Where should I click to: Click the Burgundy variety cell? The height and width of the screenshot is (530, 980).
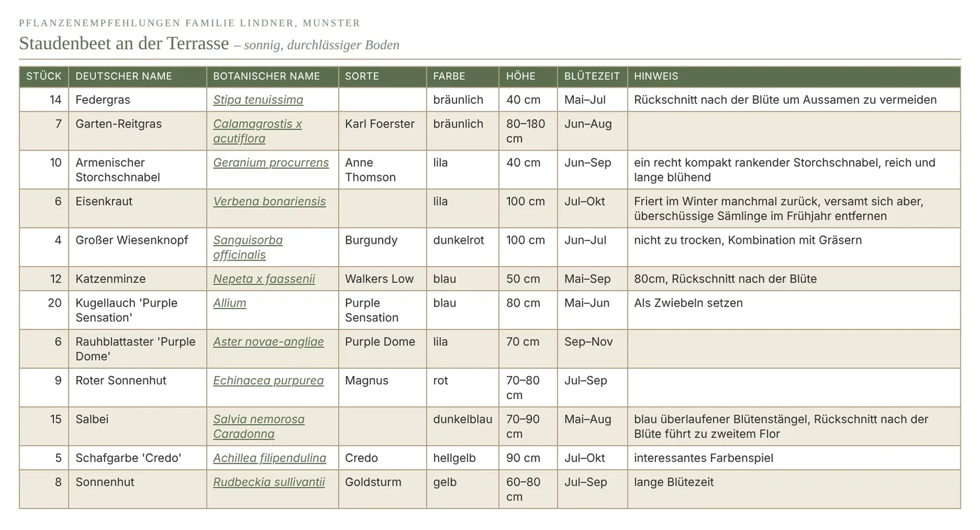click(383, 247)
